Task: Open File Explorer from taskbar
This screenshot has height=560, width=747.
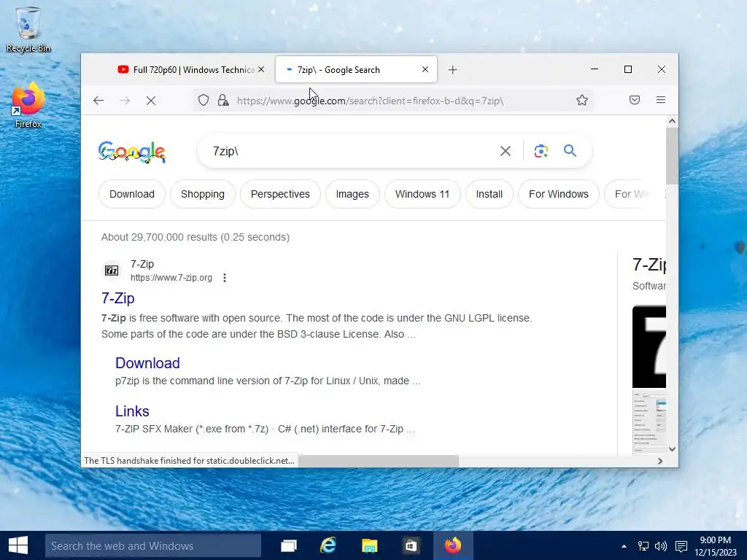Action: pyautogui.click(x=369, y=545)
